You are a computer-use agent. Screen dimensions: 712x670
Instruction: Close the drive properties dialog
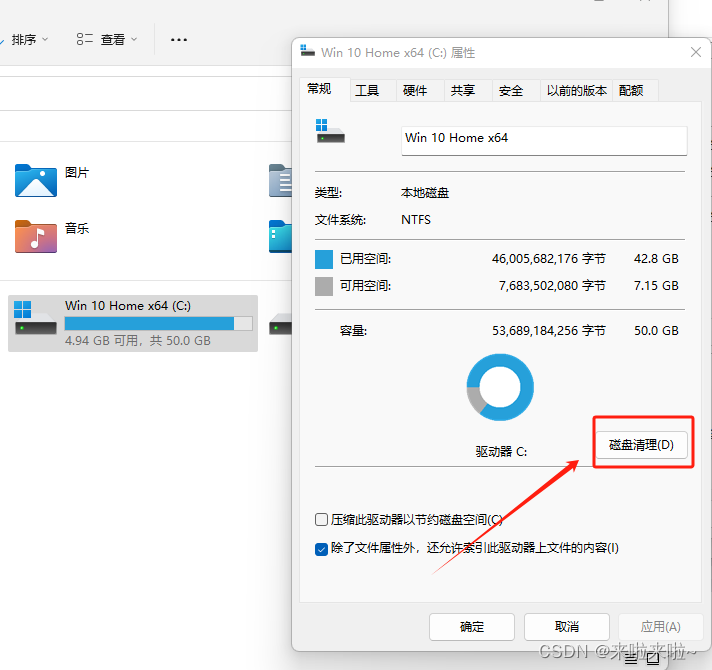point(696,52)
